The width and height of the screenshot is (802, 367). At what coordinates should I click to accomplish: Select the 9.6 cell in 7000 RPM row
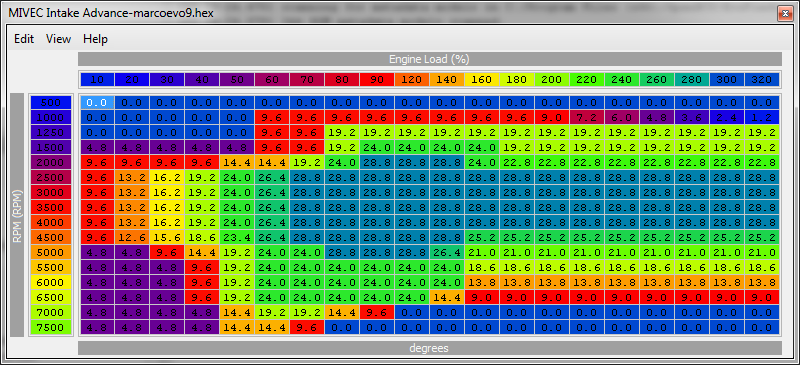[x=377, y=313]
